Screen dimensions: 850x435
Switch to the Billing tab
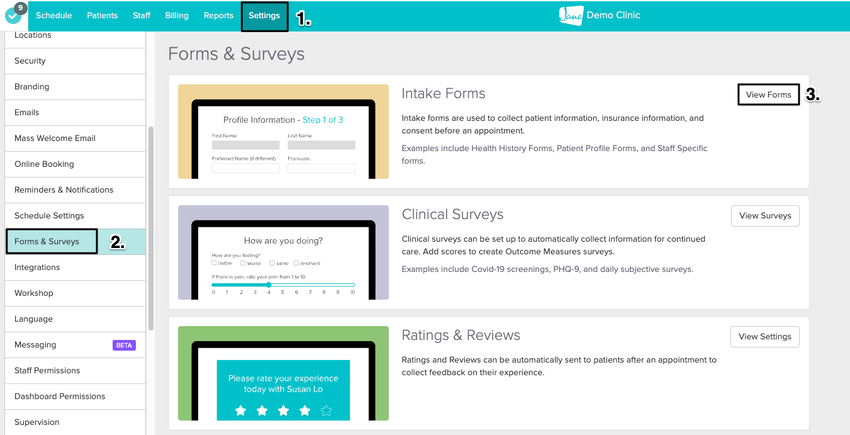(x=176, y=16)
